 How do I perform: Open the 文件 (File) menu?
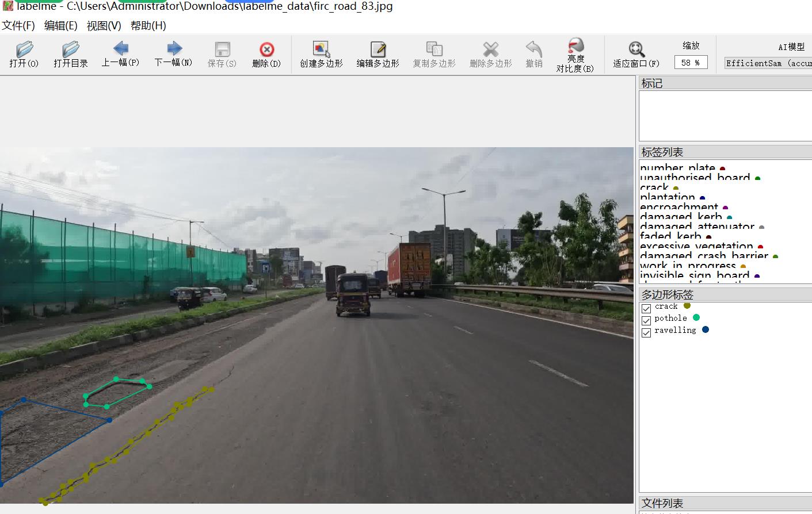tap(18, 25)
